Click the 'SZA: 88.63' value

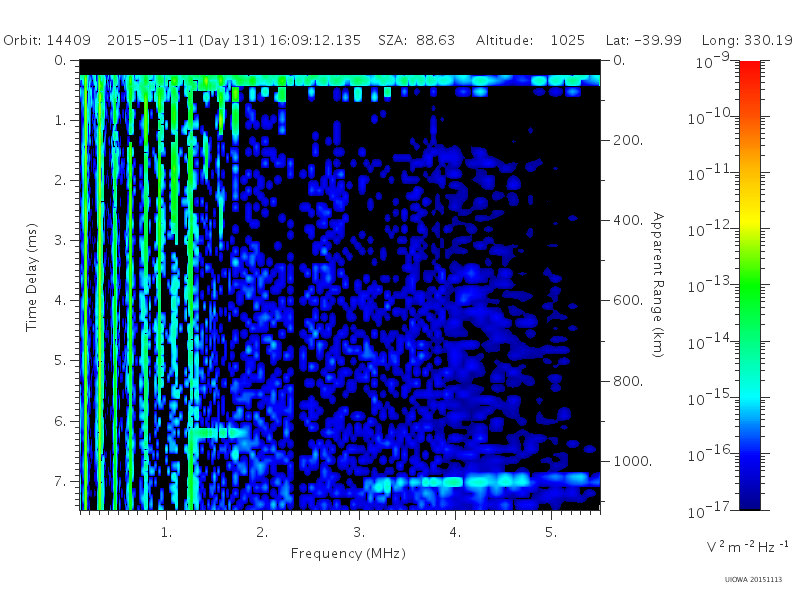pyautogui.click(x=416, y=40)
